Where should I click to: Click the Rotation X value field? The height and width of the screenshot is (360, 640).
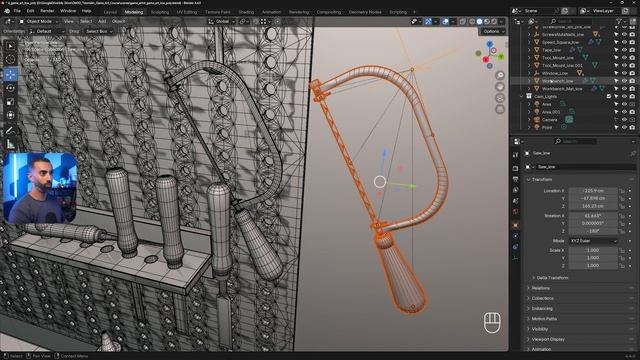click(593, 216)
